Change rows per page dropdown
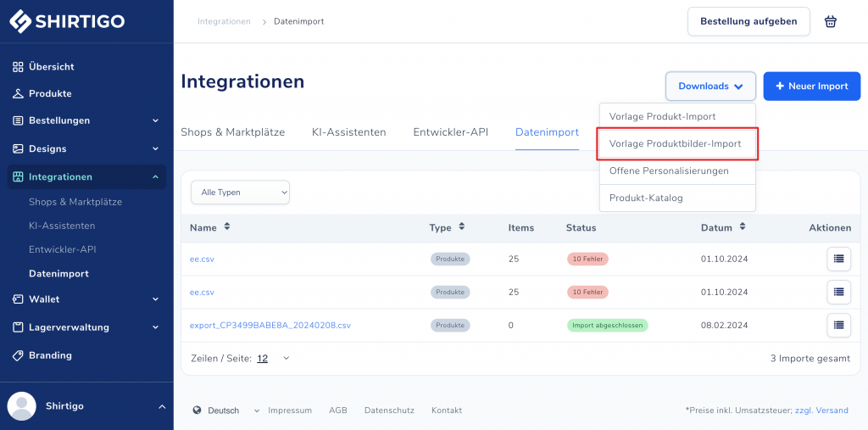This screenshot has height=430, width=868. (274, 359)
